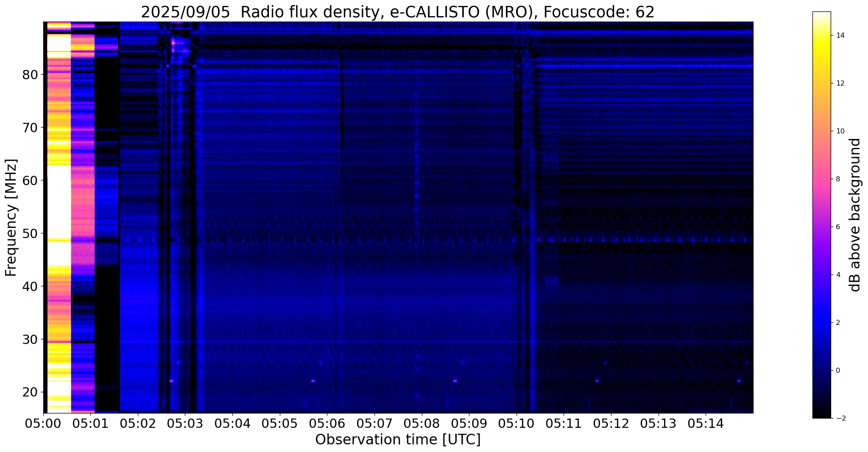The height and width of the screenshot is (452, 868).
Task: Click the 05:13 time tick label
Action: pos(659,424)
